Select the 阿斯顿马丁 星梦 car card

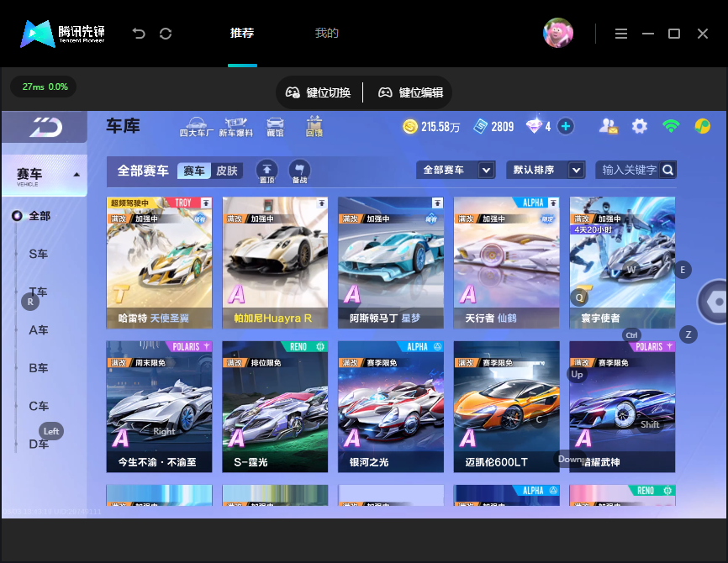coord(391,263)
